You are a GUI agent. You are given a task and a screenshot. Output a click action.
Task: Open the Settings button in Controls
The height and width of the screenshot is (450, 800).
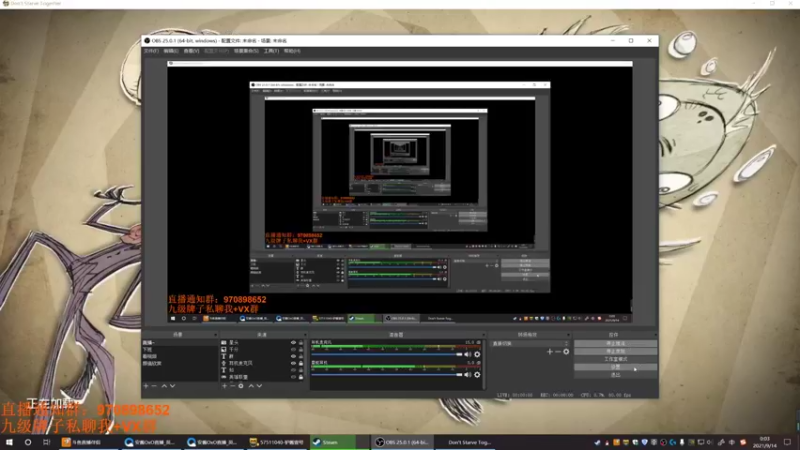pos(615,367)
